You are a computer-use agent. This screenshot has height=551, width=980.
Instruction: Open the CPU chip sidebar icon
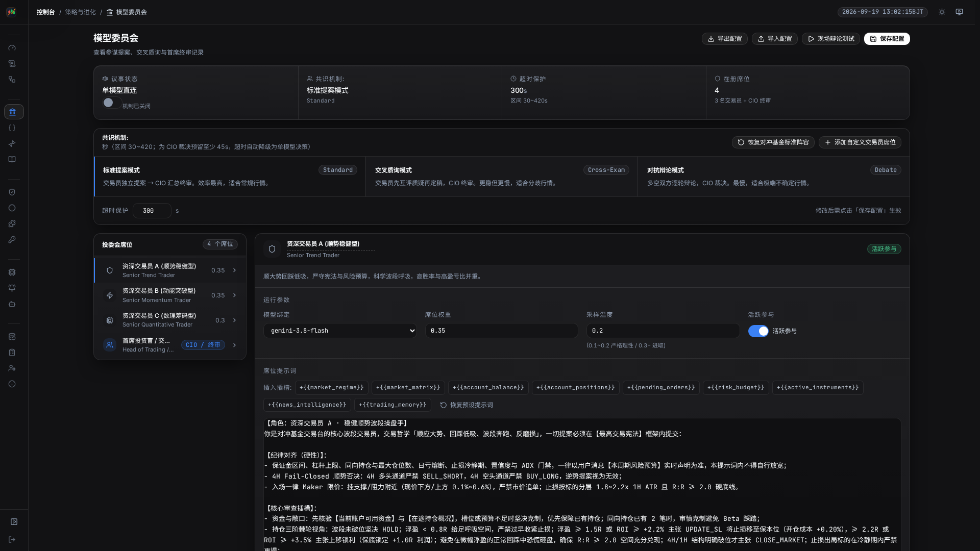click(12, 272)
